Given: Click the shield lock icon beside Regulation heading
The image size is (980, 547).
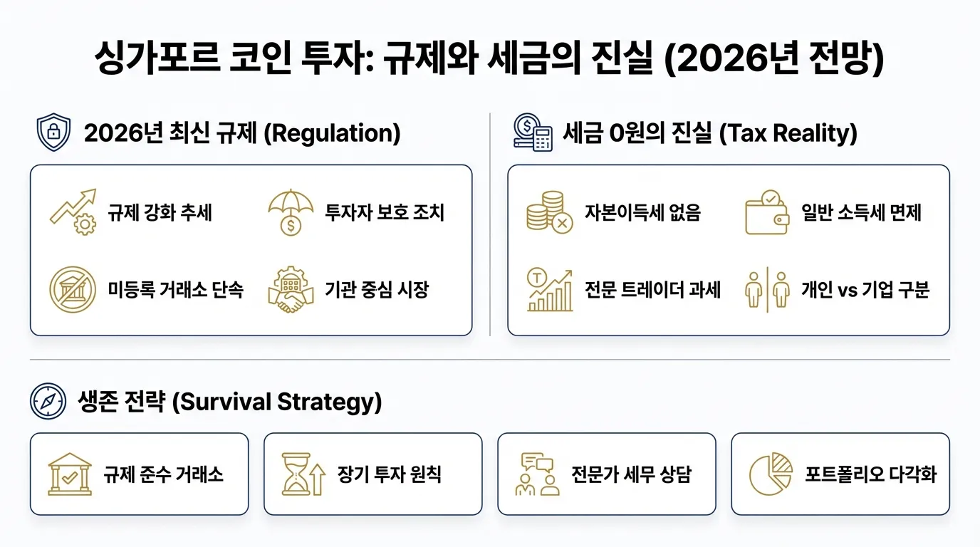Looking at the screenshot, I should coord(53,133).
